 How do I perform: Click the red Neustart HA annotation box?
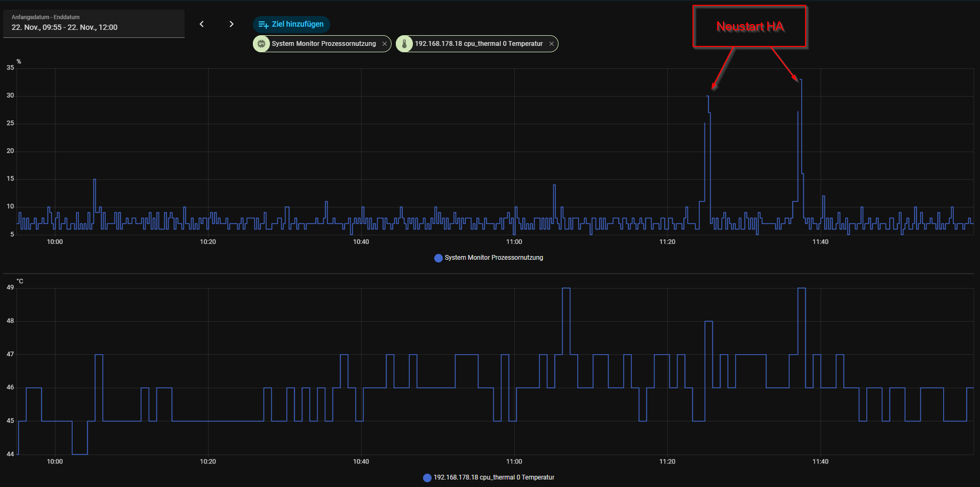[750, 27]
